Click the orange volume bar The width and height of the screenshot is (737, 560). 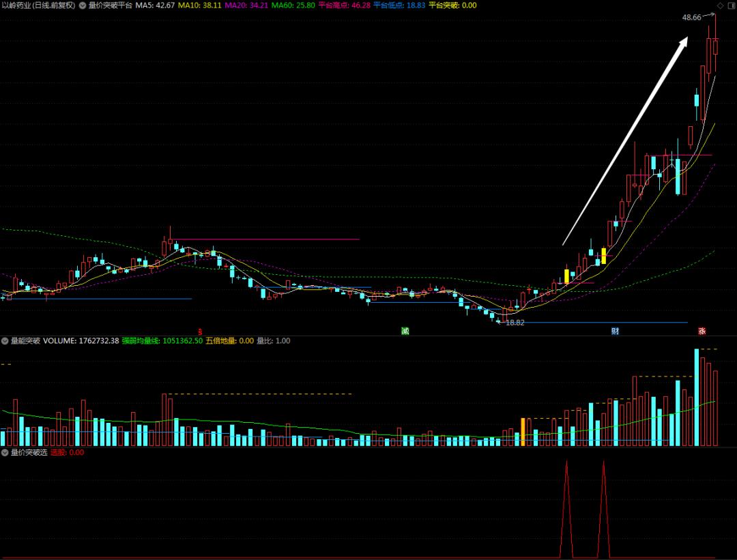pyautogui.click(x=523, y=432)
